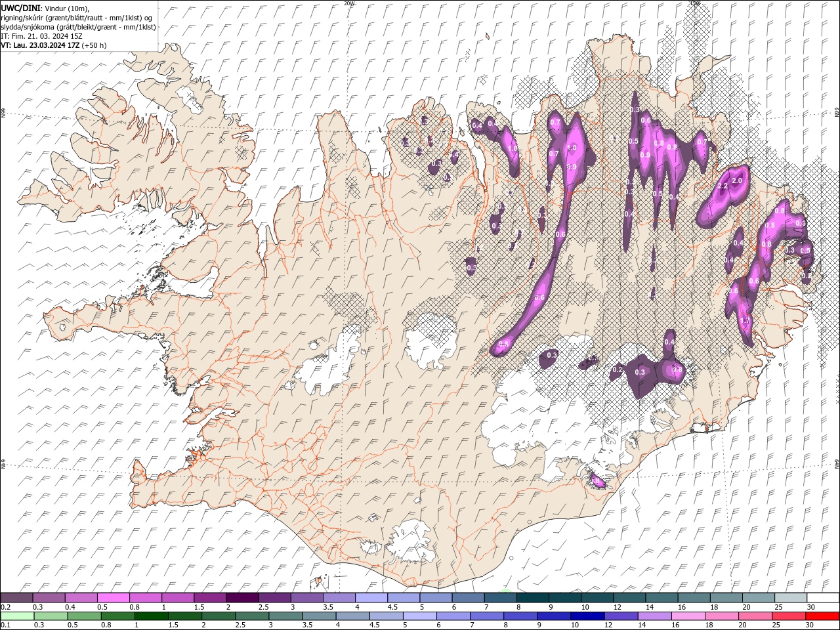The height and width of the screenshot is (630, 840).
Task: Pick the top-row swatch between 0.2 and 0.3
Action: [x=16, y=598]
